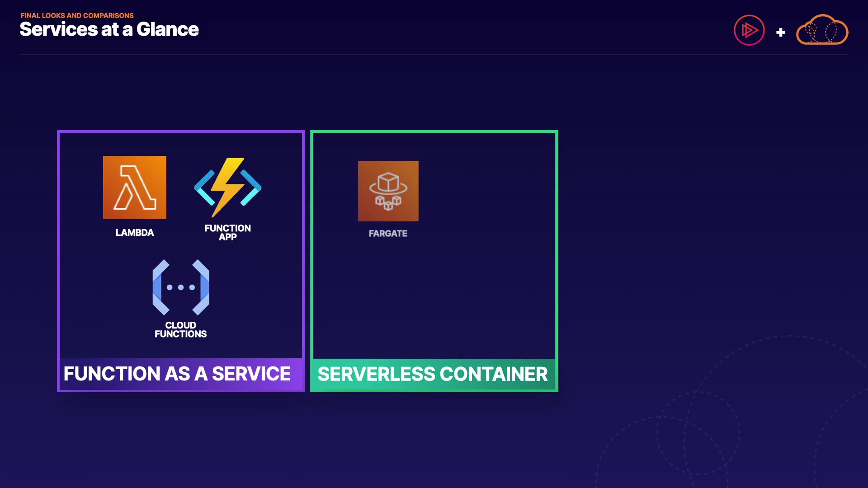Click the FUNCTION APP text label
Image resolution: width=868 pixels, height=488 pixels.
click(x=227, y=232)
